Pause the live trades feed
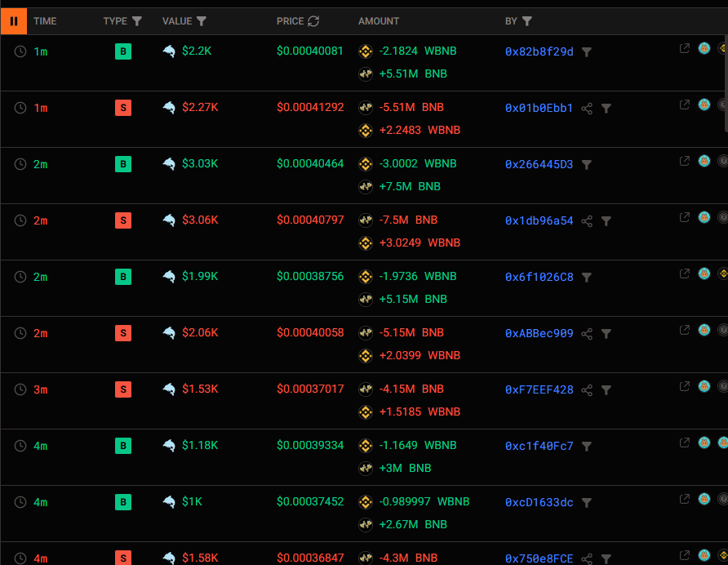 (x=14, y=21)
